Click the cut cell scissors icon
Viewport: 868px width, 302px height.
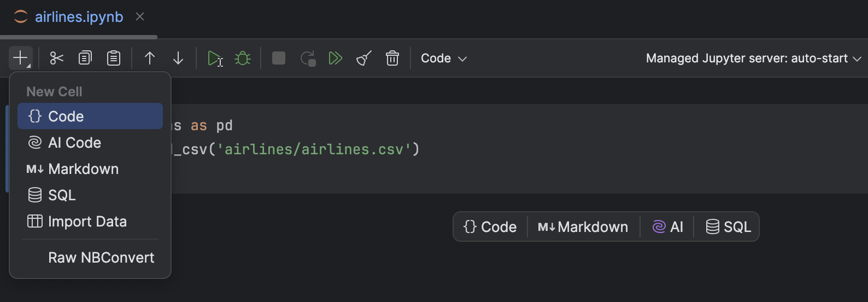pyautogui.click(x=57, y=58)
